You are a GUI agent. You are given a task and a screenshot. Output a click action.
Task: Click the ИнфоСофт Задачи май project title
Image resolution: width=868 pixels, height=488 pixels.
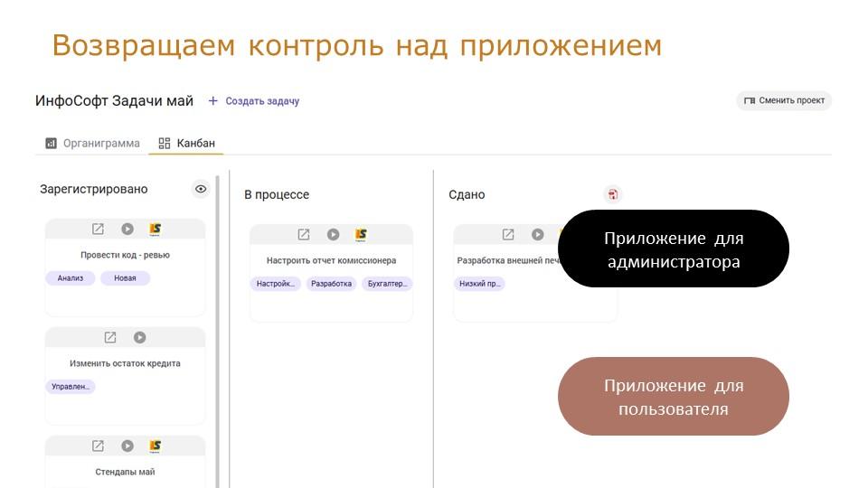114,100
